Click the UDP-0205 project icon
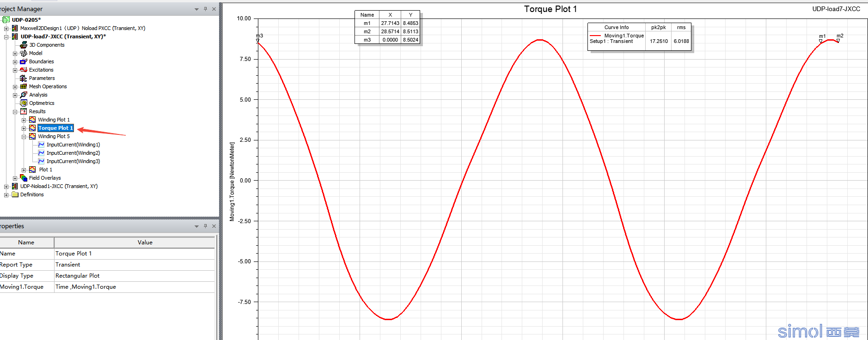This screenshot has width=868, height=340. click(6, 20)
